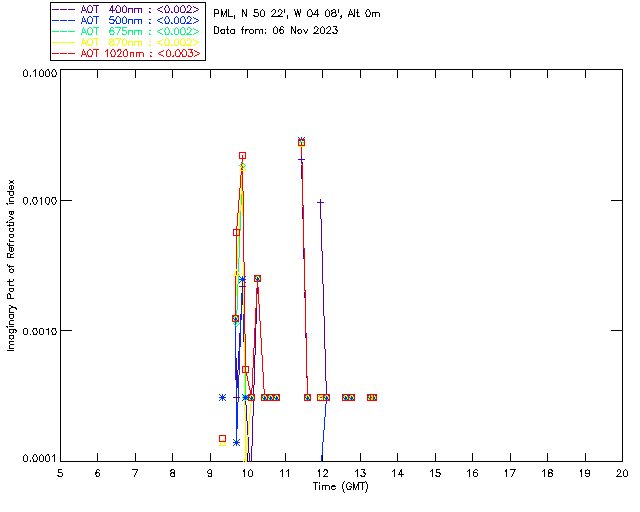Select the AOT 870nm legend entry
Viewport: 640px width, 512px height.
(x=127, y=42)
